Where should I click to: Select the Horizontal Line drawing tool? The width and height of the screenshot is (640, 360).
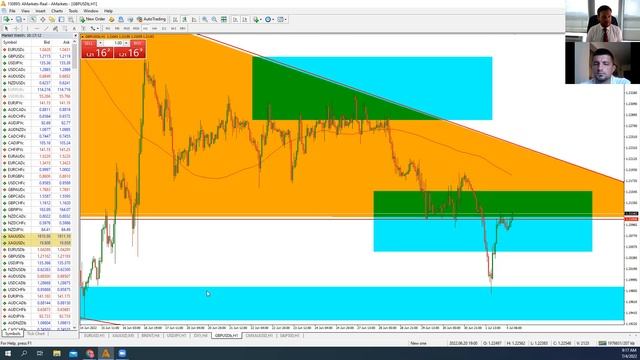[37, 29]
